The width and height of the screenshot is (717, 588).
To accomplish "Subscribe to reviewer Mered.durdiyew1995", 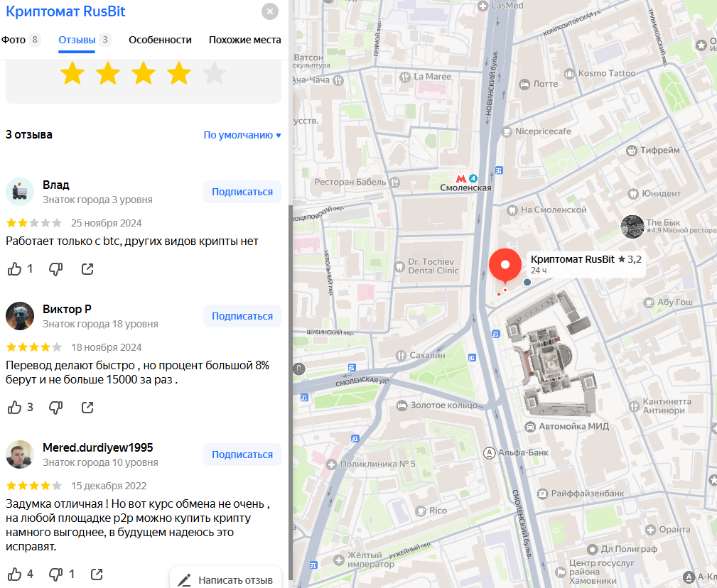I will (x=242, y=454).
